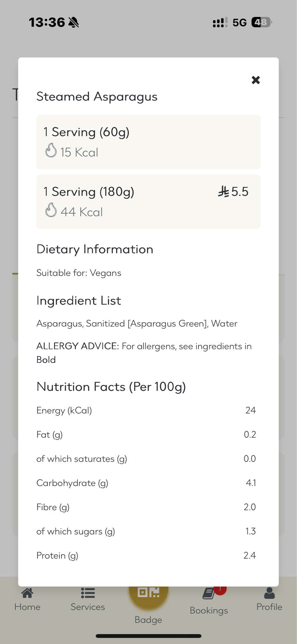Tap the battery indicator in status bar
Image resolution: width=297 pixels, height=644 pixels.
pyautogui.click(x=261, y=22)
